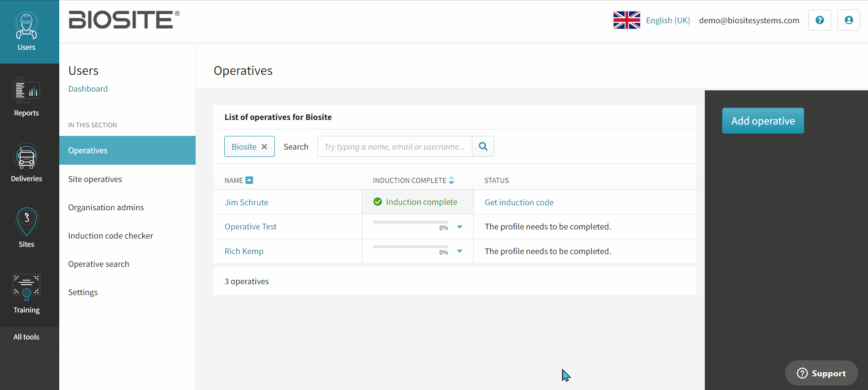Click '3 operatives' count text

247,281
